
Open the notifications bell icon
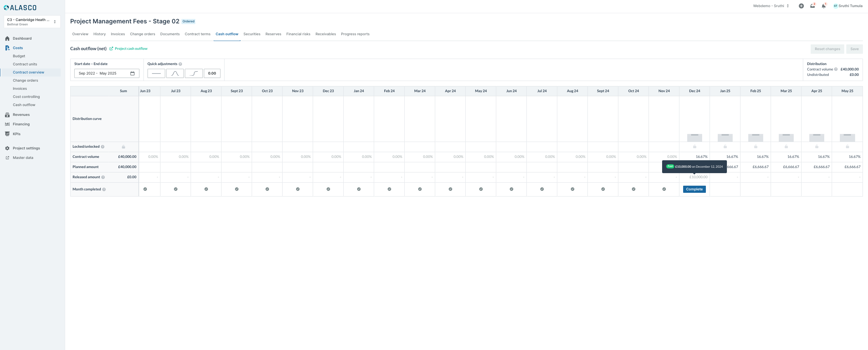[x=823, y=6]
